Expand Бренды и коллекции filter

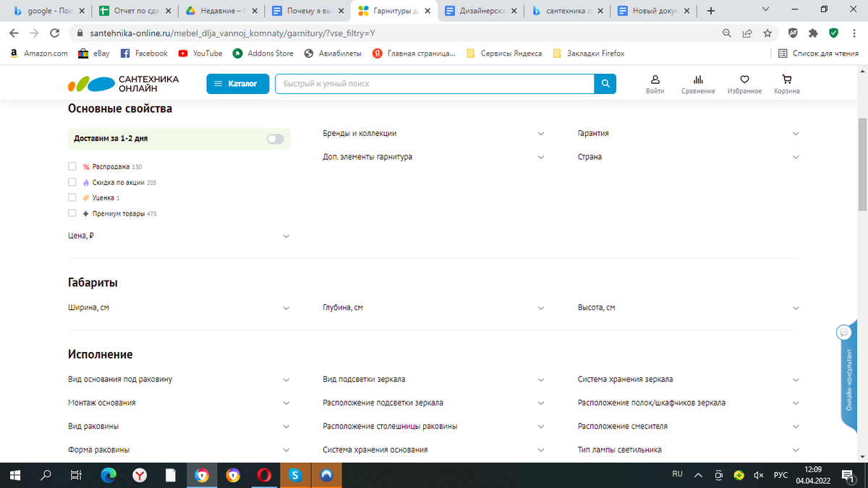point(434,134)
